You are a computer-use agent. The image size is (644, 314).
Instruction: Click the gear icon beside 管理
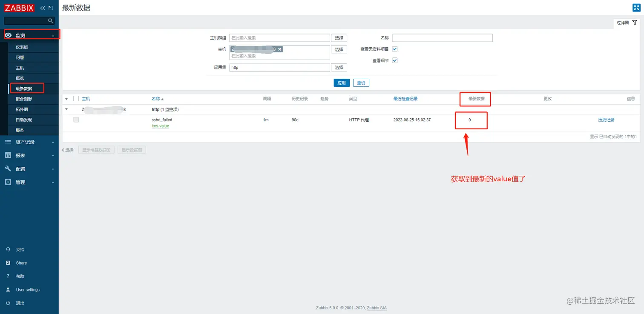point(8,182)
